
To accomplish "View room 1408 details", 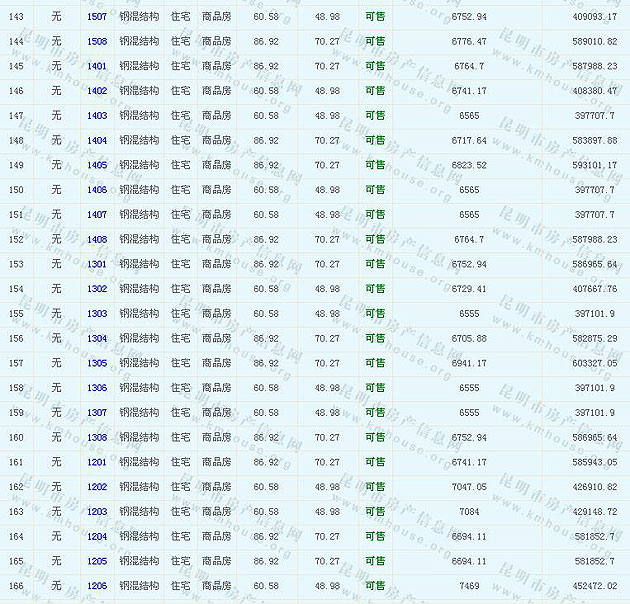I will point(97,240).
